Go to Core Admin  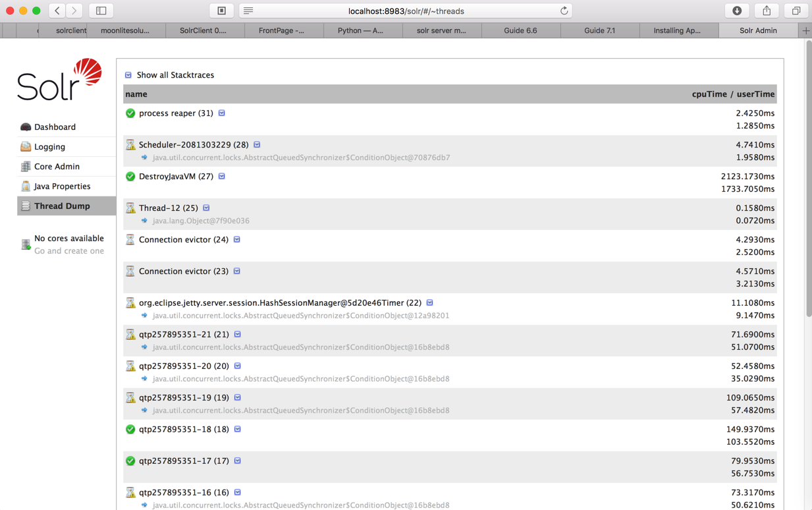point(57,167)
